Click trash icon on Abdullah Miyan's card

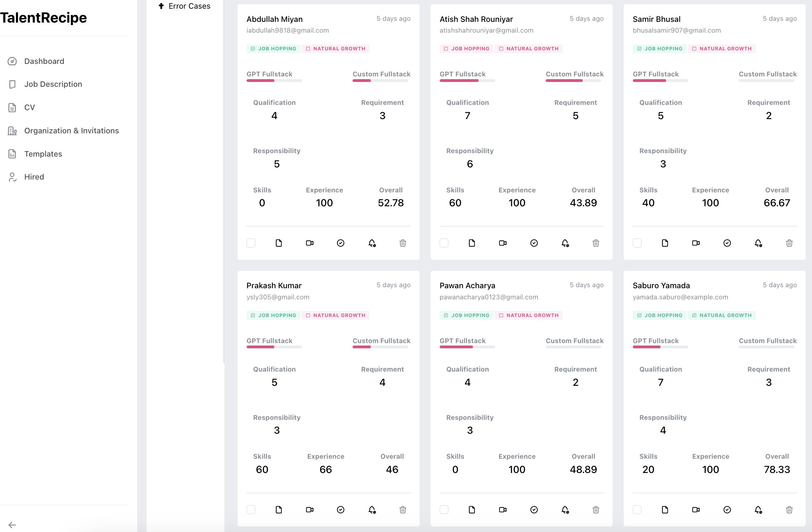point(403,243)
